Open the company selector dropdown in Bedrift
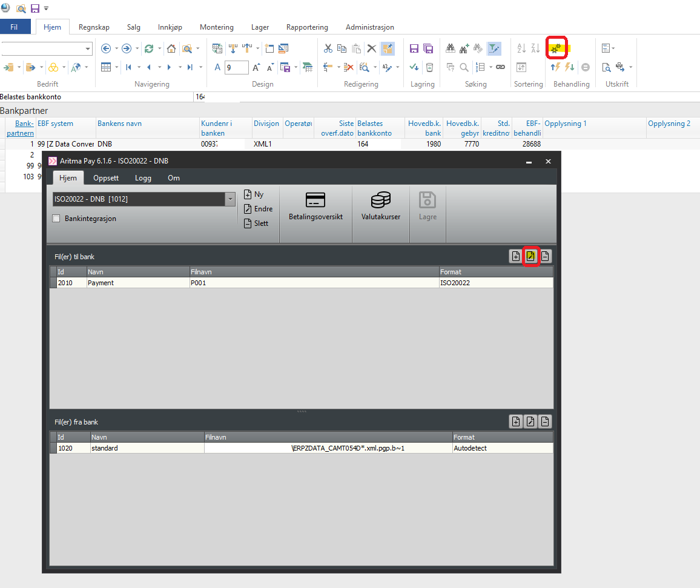 tap(88, 49)
